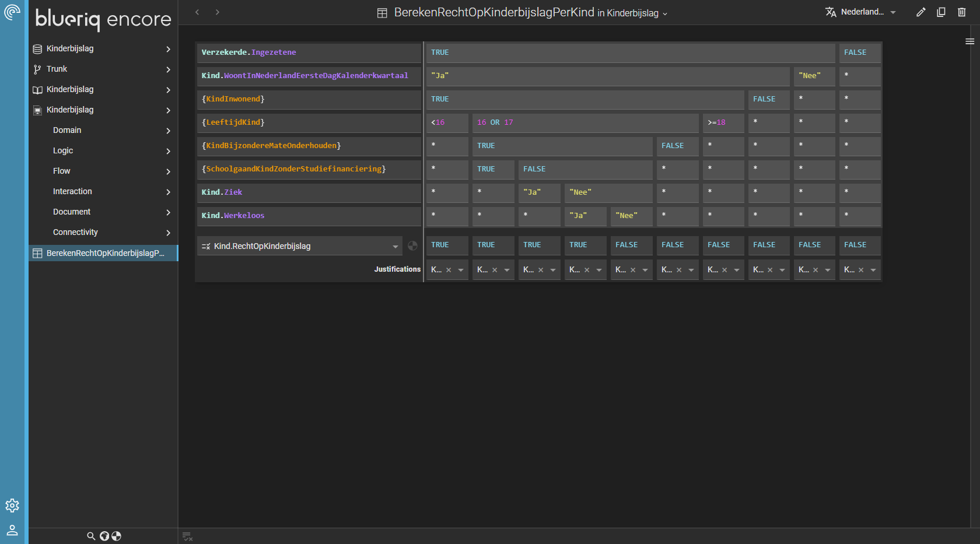This screenshot has width=980, height=544.
Task: Clear the justification in the first result column
Action: pos(449,270)
